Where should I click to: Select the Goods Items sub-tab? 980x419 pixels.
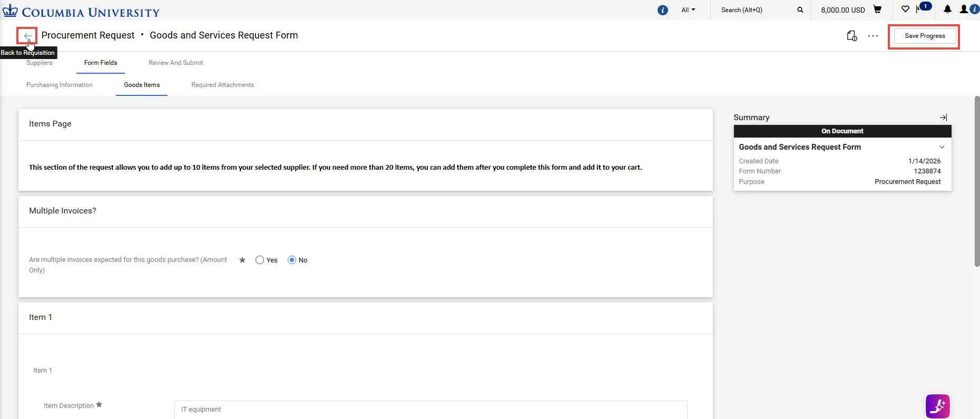point(142,85)
